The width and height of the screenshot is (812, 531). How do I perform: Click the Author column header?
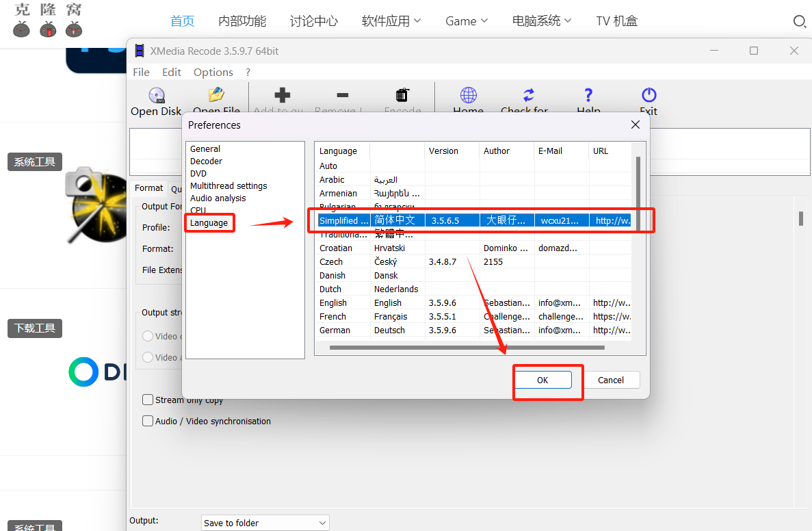tap(506, 151)
